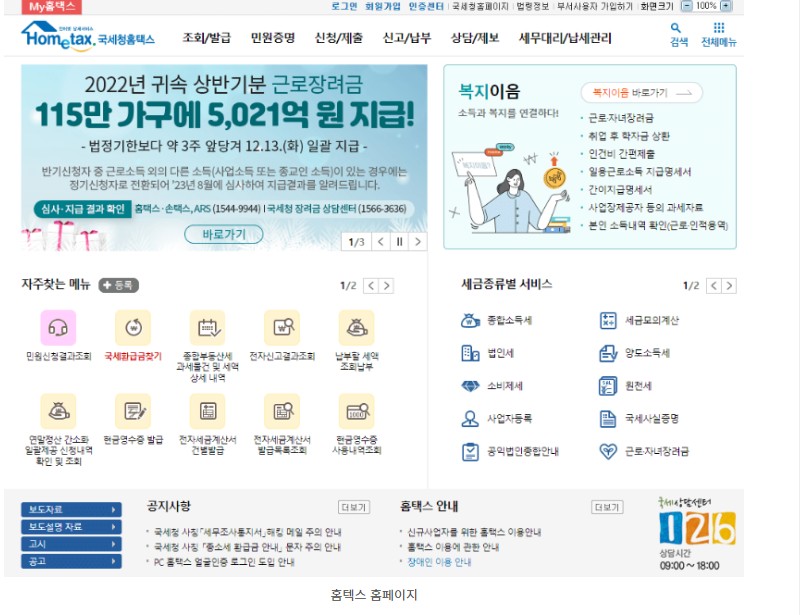Click the 인증센터 link
The width and height of the screenshot is (803, 615).
click(426, 6)
